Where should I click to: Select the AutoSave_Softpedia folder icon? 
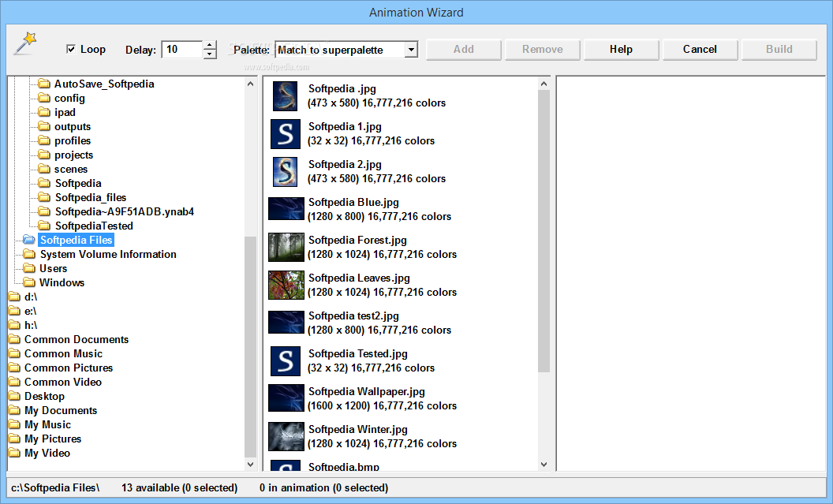(x=44, y=84)
